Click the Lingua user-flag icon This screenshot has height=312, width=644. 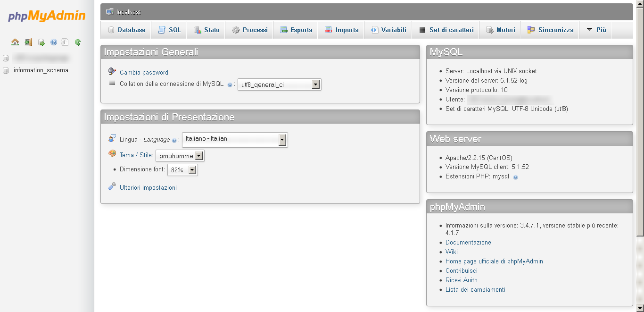pyautogui.click(x=112, y=138)
